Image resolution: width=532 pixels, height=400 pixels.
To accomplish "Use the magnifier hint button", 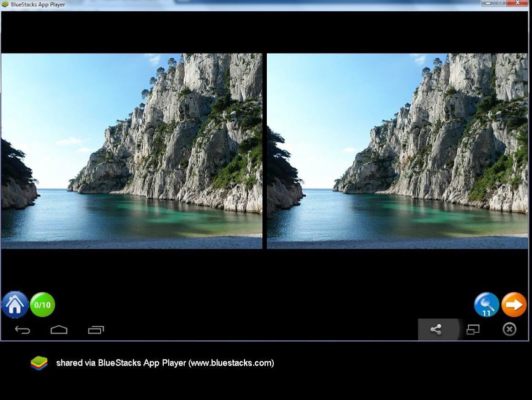I will point(486,304).
